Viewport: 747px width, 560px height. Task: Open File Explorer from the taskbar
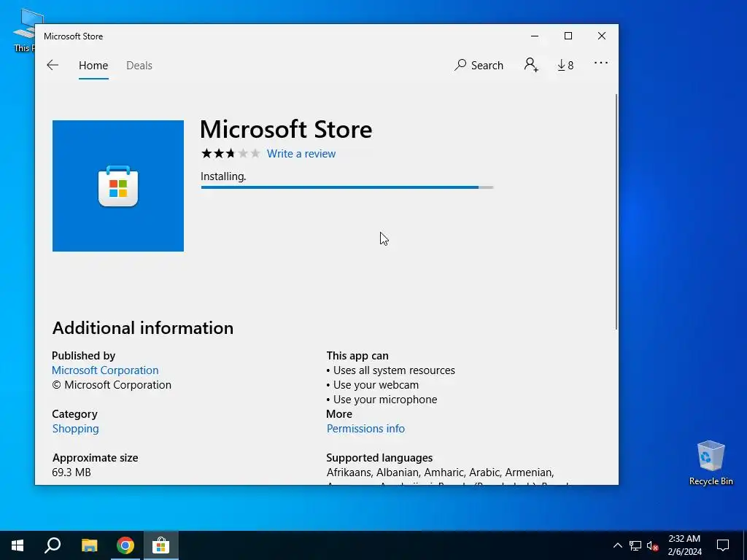click(89, 545)
